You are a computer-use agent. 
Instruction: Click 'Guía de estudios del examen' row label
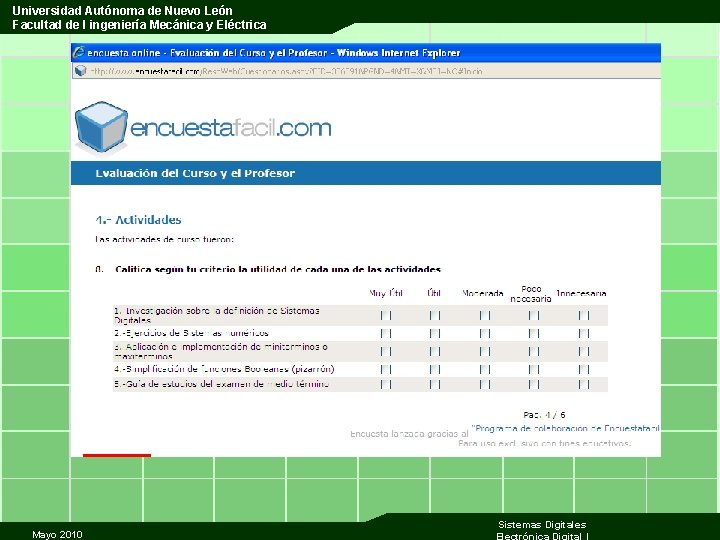[221, 384]
